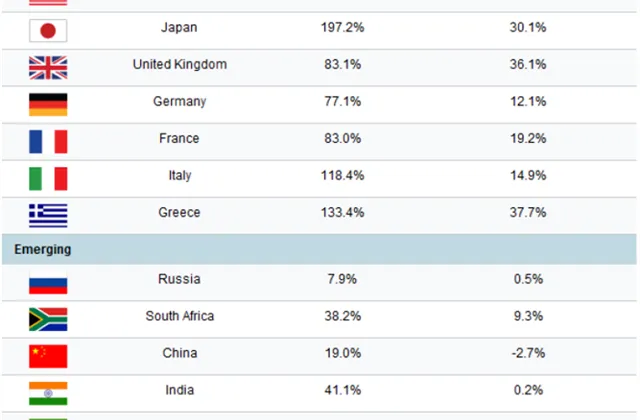Select the South Africa country name
Screen dimensions: 640x420
(180, 316)
